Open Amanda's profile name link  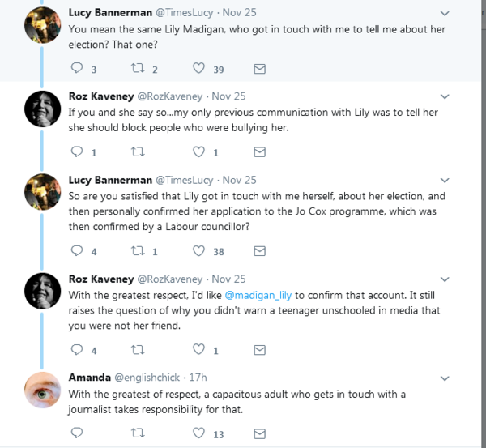tap(90, 378)
